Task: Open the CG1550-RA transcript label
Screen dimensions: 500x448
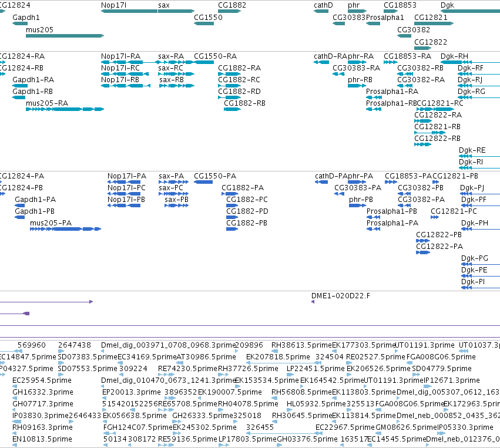Action: tap(215, 56)
